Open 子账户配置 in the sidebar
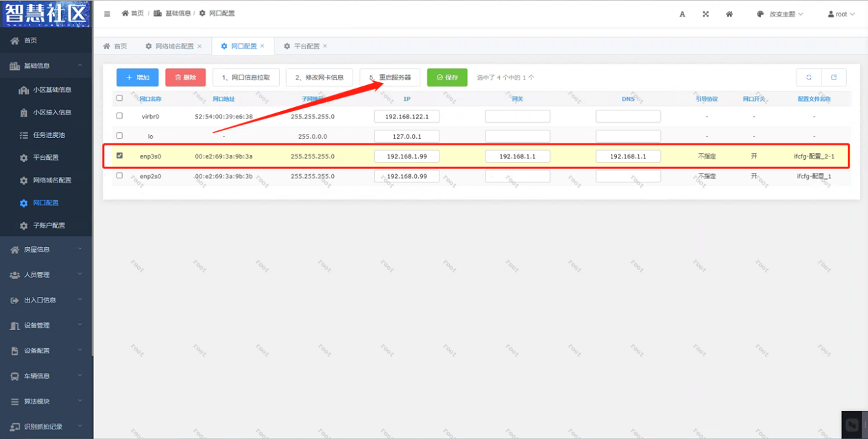Image resolution: width=868 pixels, height=439 pixels. pos(49,226)
